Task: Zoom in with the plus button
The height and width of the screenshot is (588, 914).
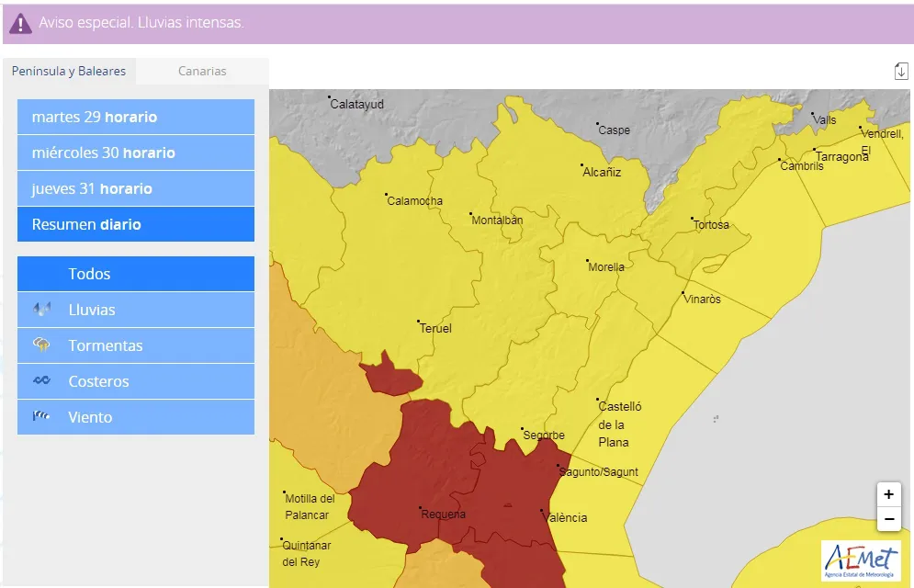Action: click(x=888, y=494)
